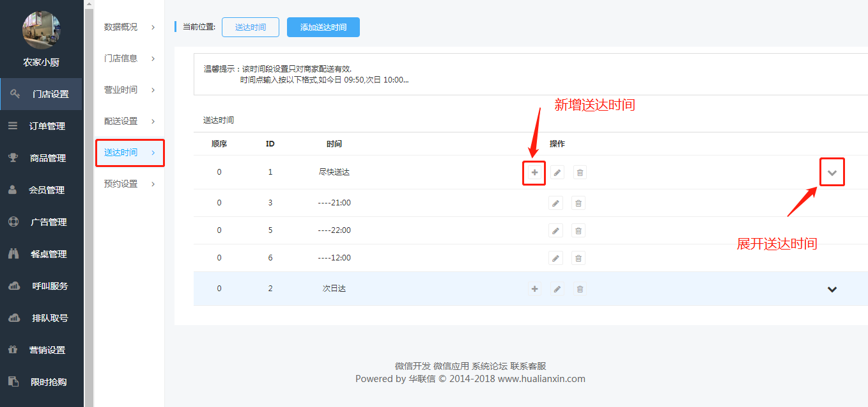
Task: Open 门店设置 in the sidebar
Action: point(41,94)
